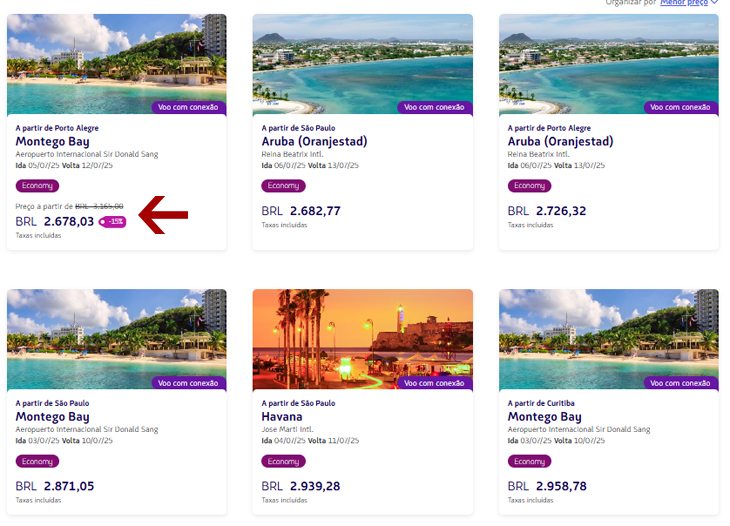Click Economy badge on Havana card
The width and height of the screenshot is (730, 526).
point(284,461)
